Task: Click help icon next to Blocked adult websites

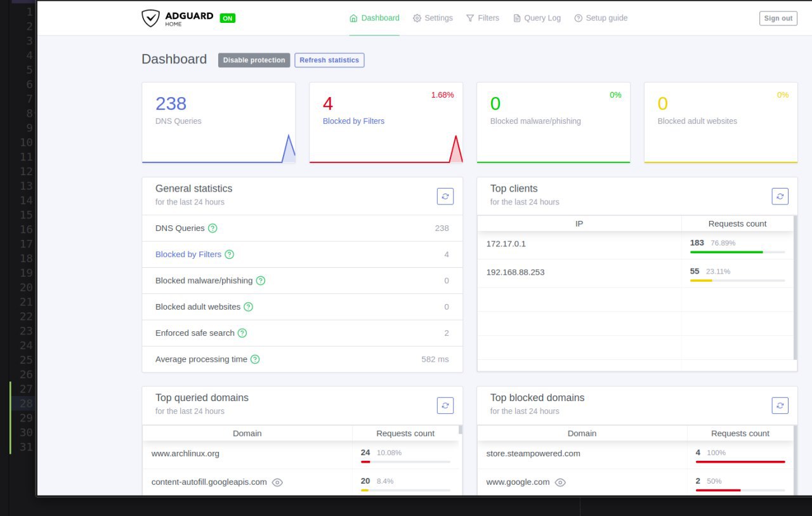Action: (x=248, y=307)
